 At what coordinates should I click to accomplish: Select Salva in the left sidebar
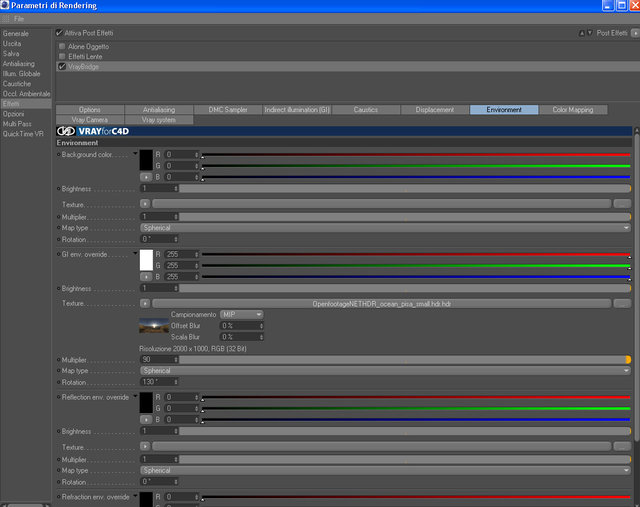click(11, 53)
